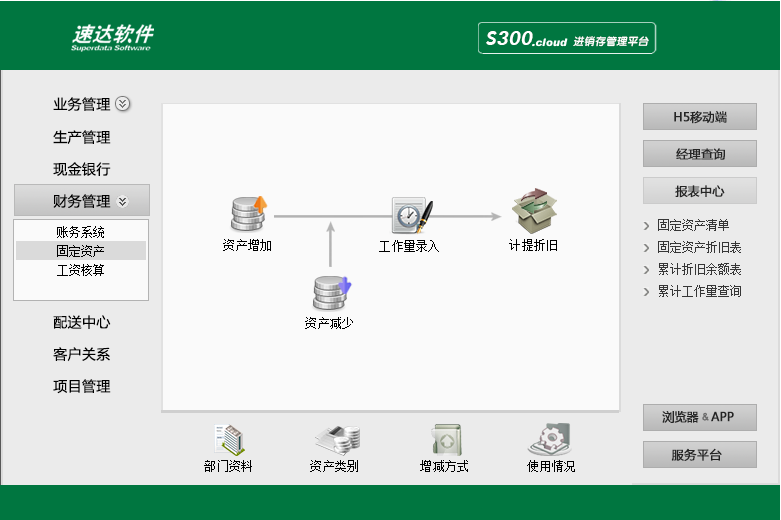Open the 业务管理 menu
The width and height of the screenshot is (781, 520).
[x=82, y=104]
